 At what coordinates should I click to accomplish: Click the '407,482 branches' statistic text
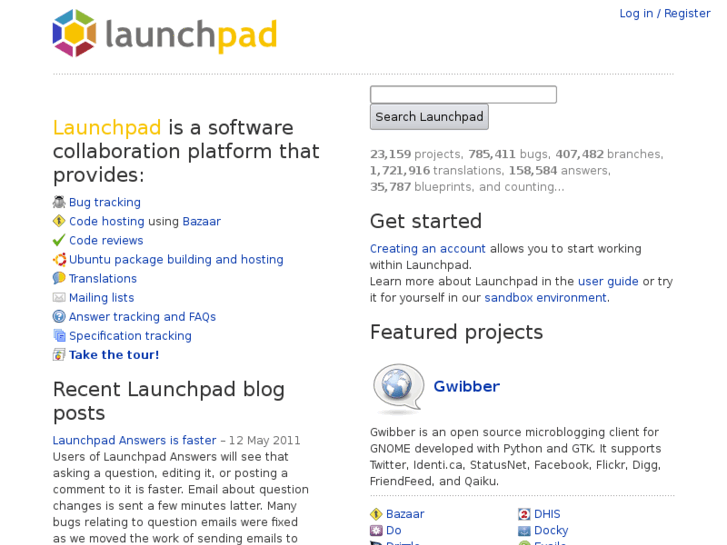tap(609, 154)
